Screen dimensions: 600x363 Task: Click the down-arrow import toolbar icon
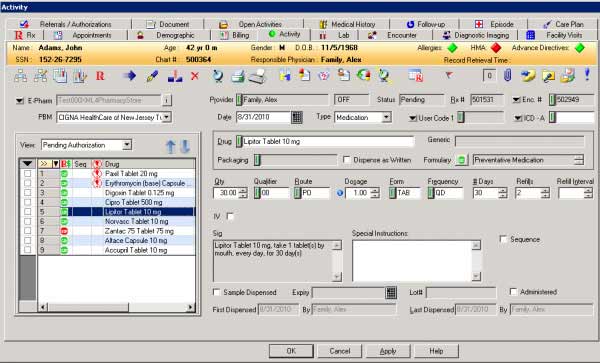[175, 76]
